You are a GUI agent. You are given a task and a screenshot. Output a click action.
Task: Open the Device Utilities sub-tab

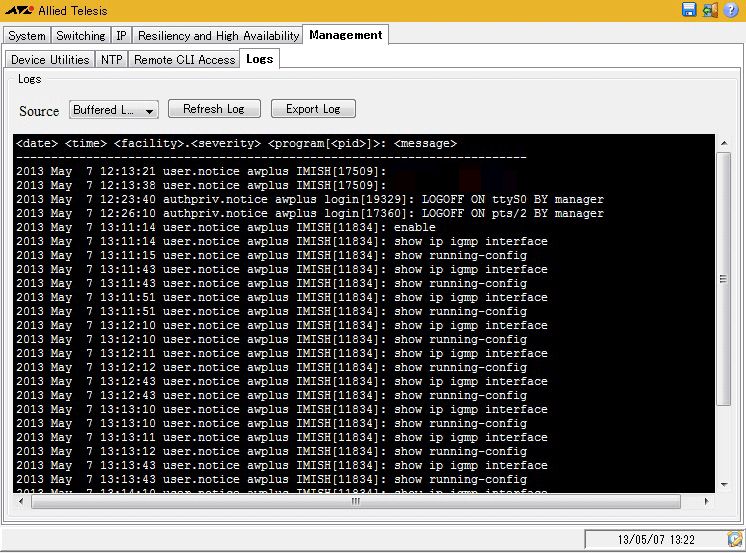(x=50, y=59)
